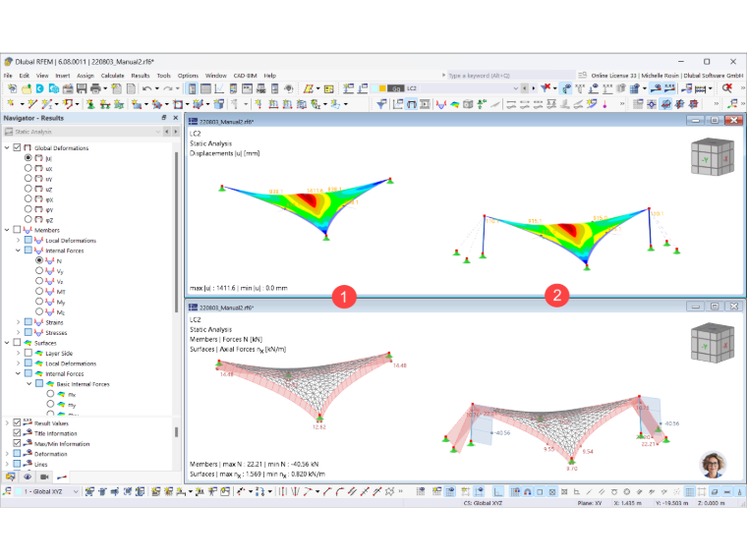
Task: Open the CAD-BIM menu
Action: (x=245, y=76)
